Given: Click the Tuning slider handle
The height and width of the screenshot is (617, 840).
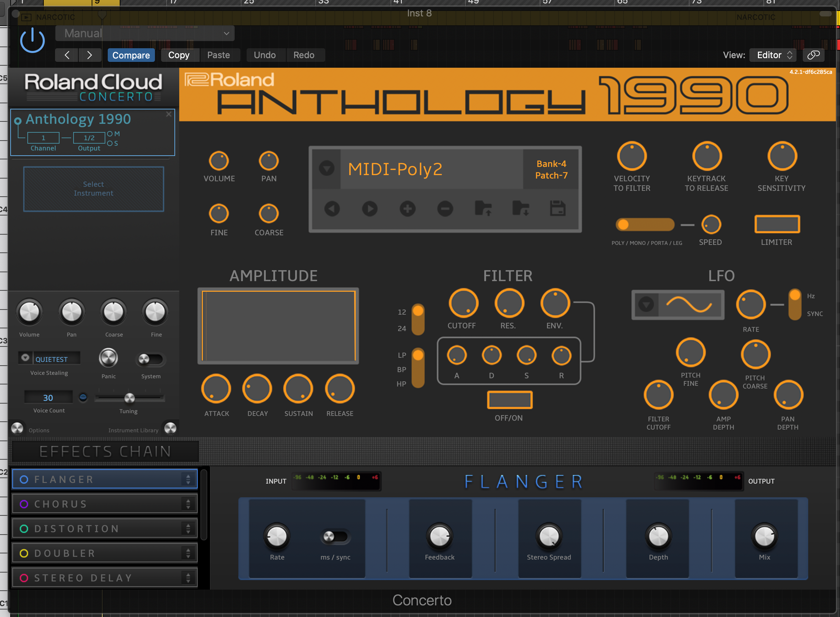Looking at the screenshot, I should [130, 398].
